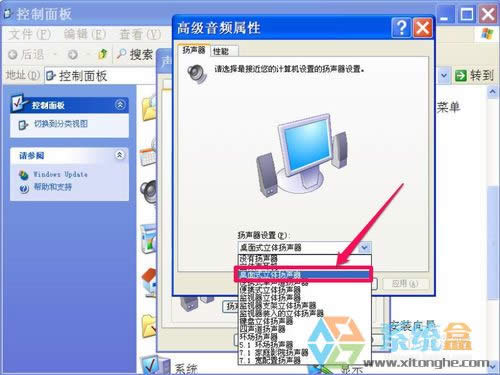Open the 搜索 search toolbar button
This screenshot has height=375, width=500.
(135, 54)
